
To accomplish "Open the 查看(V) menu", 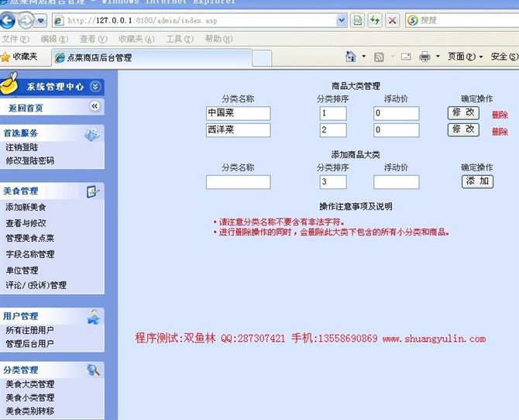I will [93, 39].
